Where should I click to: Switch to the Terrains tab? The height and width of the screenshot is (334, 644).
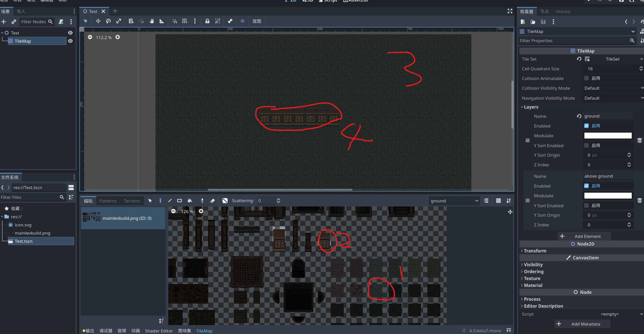(x=132, y=201)
